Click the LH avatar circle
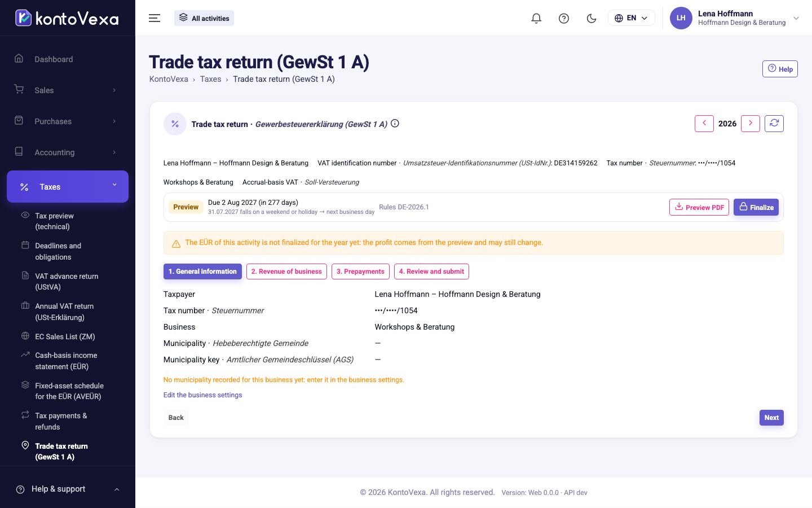812x508 pixels. click(x=681, y=18)
